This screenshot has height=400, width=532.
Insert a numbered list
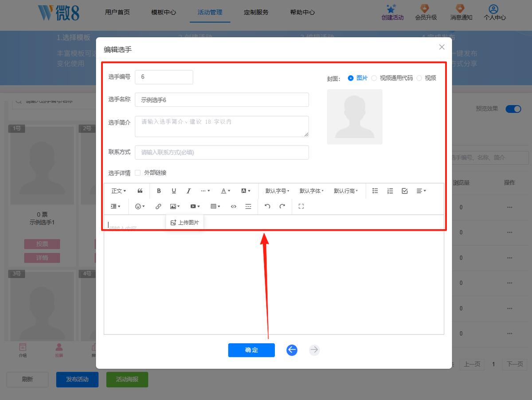pyautogui.click(x=390, y=191)
